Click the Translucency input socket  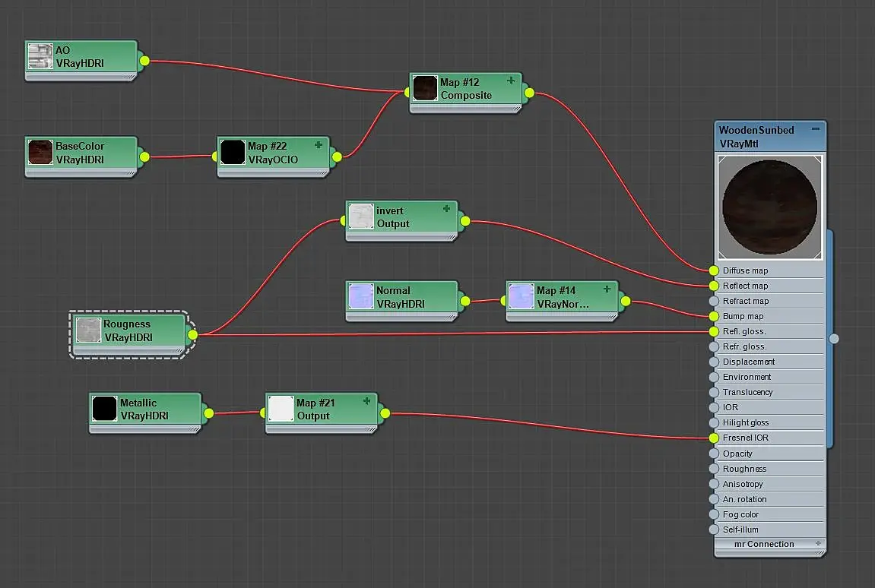[714, 392]
